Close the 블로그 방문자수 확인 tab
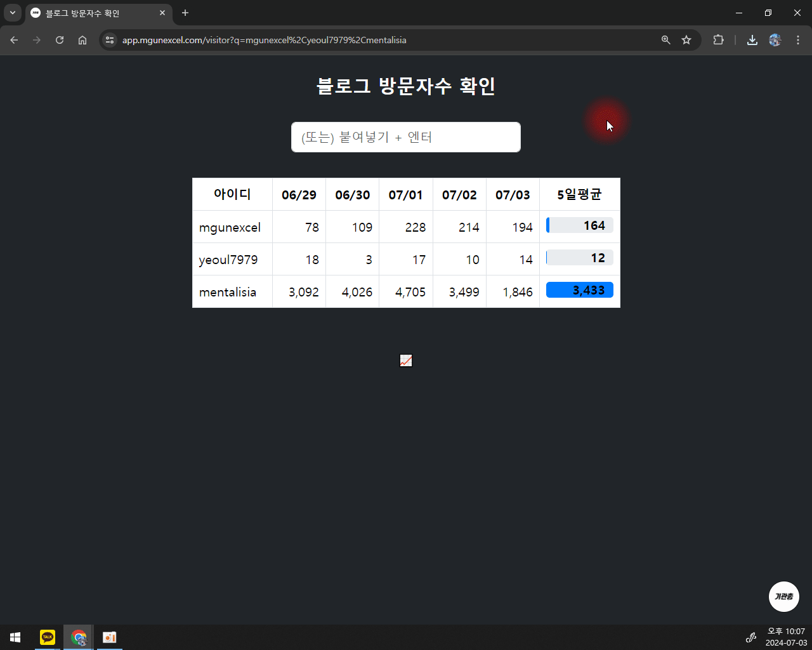Image resolution: width=812 pixels, height=650 pixels. click(x=162, y=13)
